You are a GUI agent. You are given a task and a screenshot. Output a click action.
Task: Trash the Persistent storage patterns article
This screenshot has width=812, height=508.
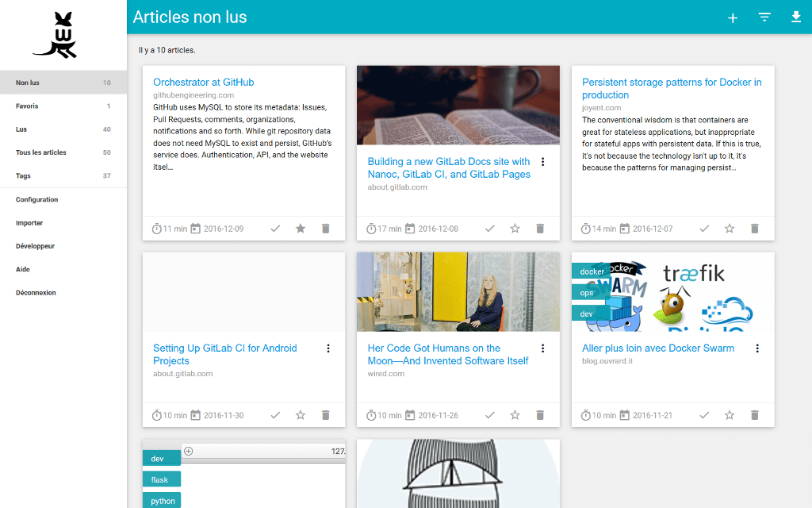tap(754, 229)
